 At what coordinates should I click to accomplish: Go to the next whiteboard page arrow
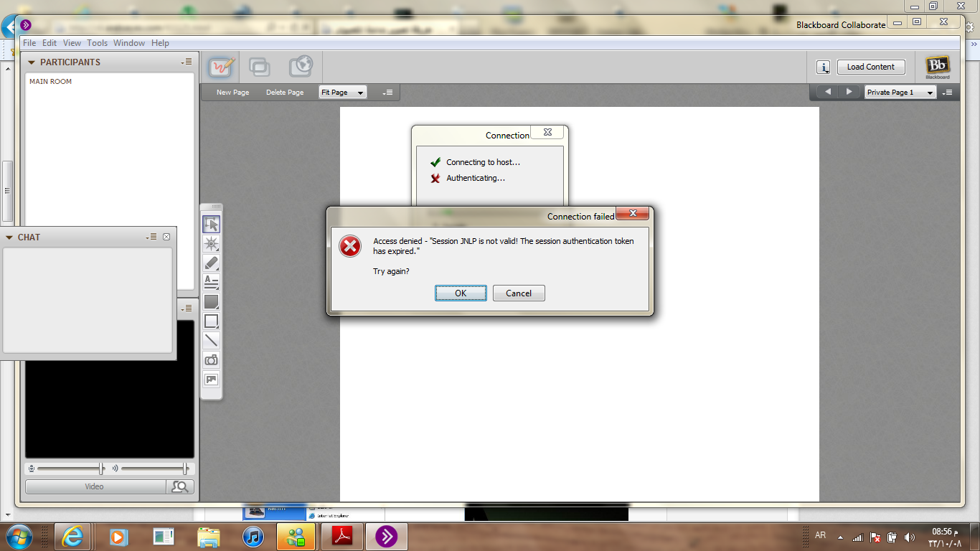pyautogui.click(x=849, y=92)
